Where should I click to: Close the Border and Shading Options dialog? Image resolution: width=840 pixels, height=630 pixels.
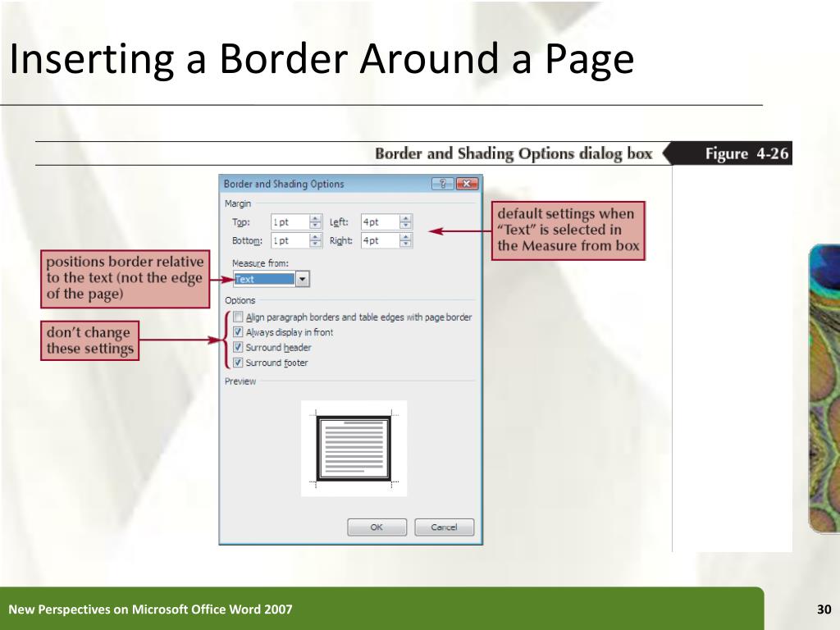tap(467, 184)
